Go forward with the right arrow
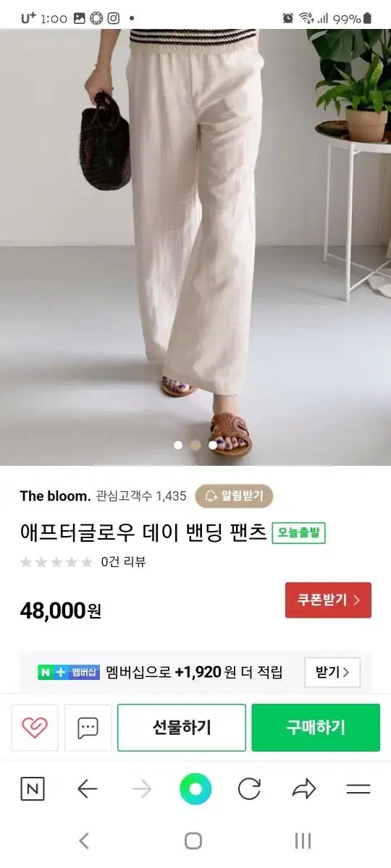Screen dimensions: 391x868 (x=142, y=789)
